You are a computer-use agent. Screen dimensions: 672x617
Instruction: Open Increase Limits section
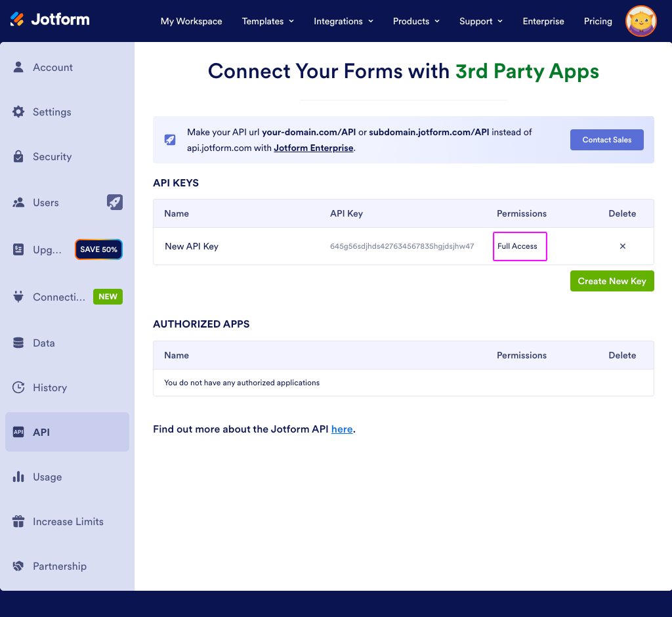(67, 521)
